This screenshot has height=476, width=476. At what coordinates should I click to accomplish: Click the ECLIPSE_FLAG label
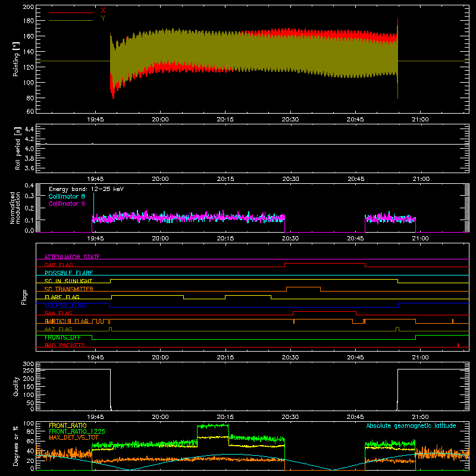(x=65, y=305)
